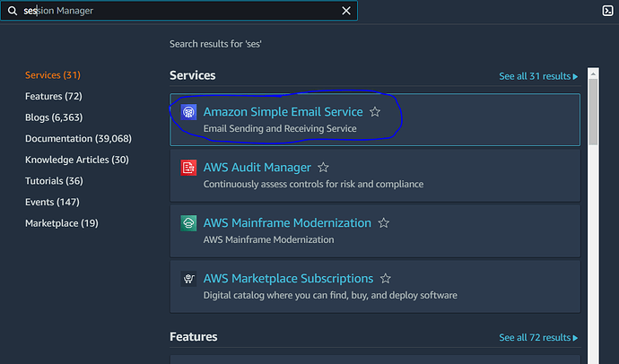Expand See all 31 results for Services
This screenshot has height=364, width=619.
click(x=538, y=76)
